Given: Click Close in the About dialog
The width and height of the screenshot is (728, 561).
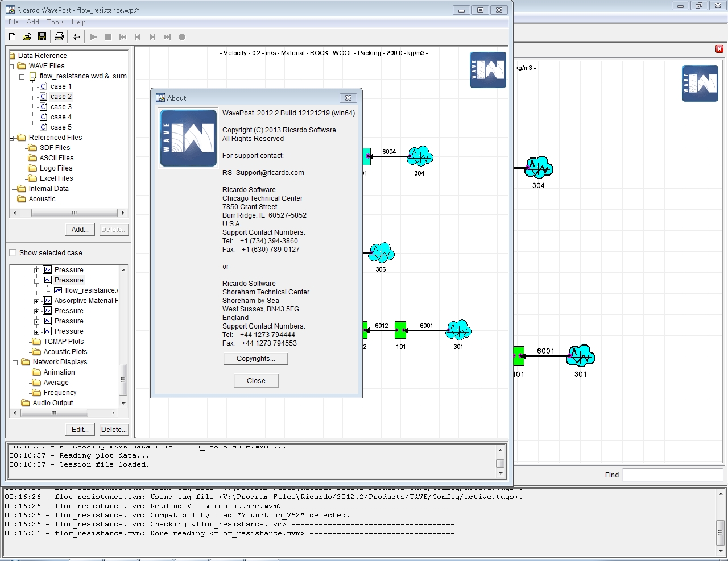Looking at the screenshot, I should coord(256,381).
